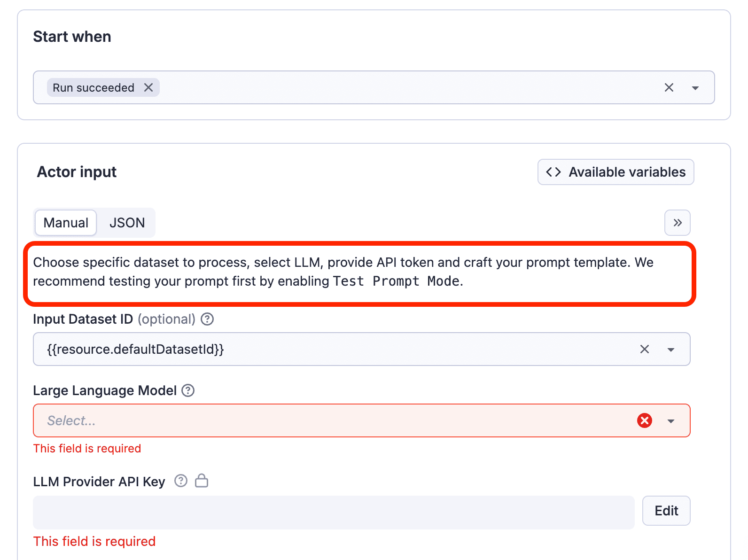
Task: Open Available variables panel
Action: [616, 172]
